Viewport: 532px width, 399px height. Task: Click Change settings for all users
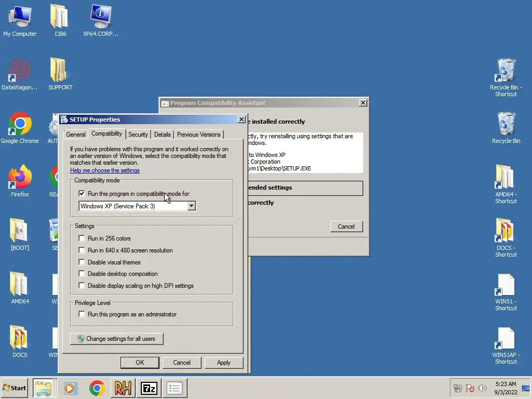point(117,339)
